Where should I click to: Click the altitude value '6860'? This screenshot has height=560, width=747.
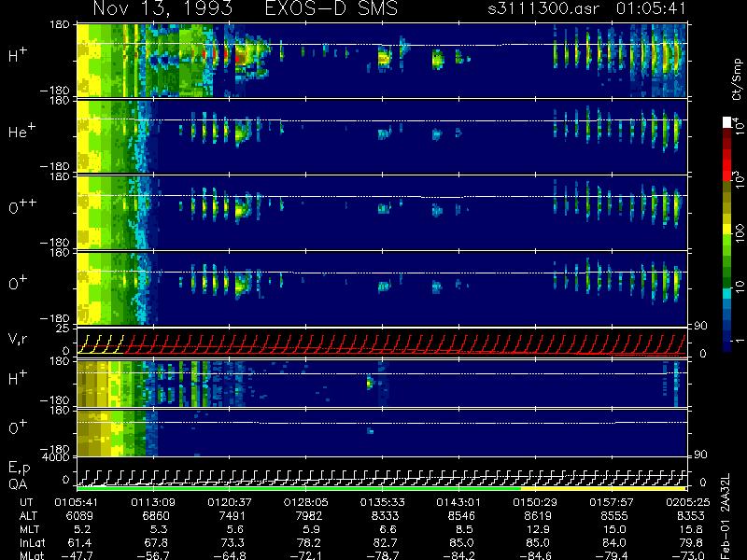[x=156, y=516]
